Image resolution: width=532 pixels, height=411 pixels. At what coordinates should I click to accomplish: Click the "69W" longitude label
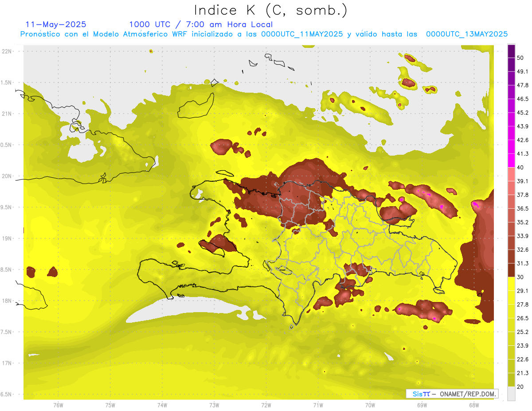422,405
